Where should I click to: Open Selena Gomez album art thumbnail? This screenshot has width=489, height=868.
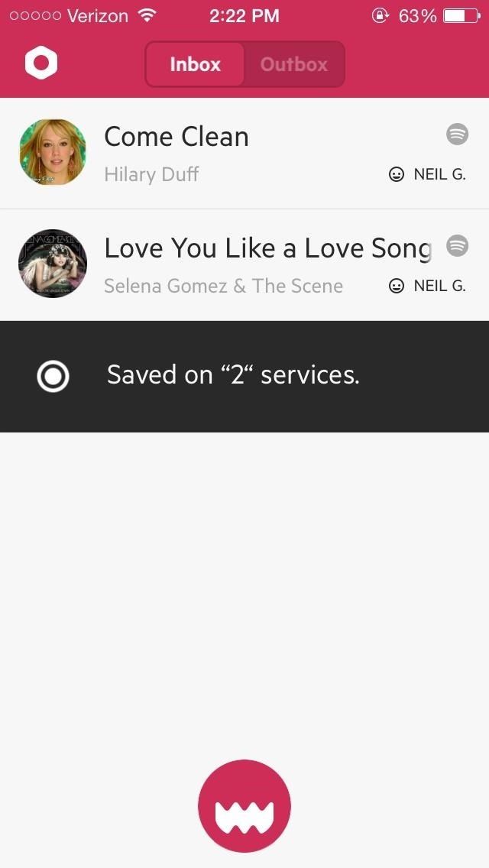pyautogui.click(x=53, y=264)
